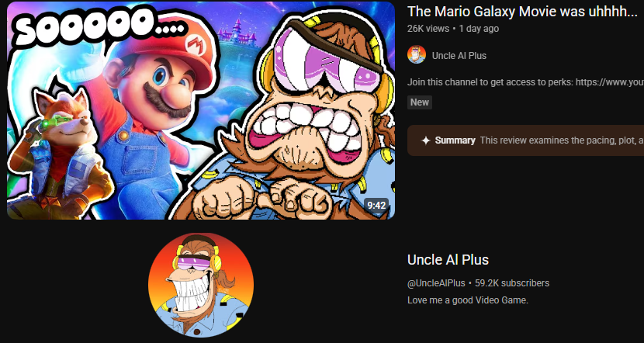Viewport: 644px width, 343px height.
Task: Click the pink castle in the thumbnail background
Action: tap(235, 31)
